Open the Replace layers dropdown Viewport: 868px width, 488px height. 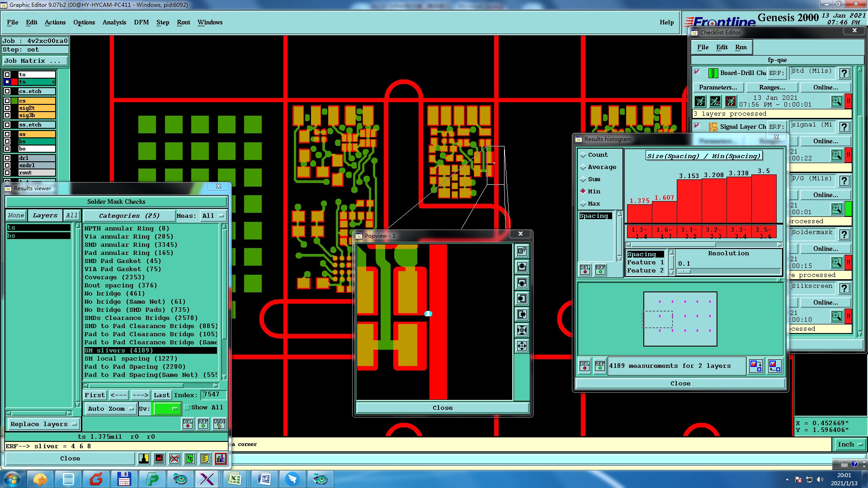pos(43,424)
